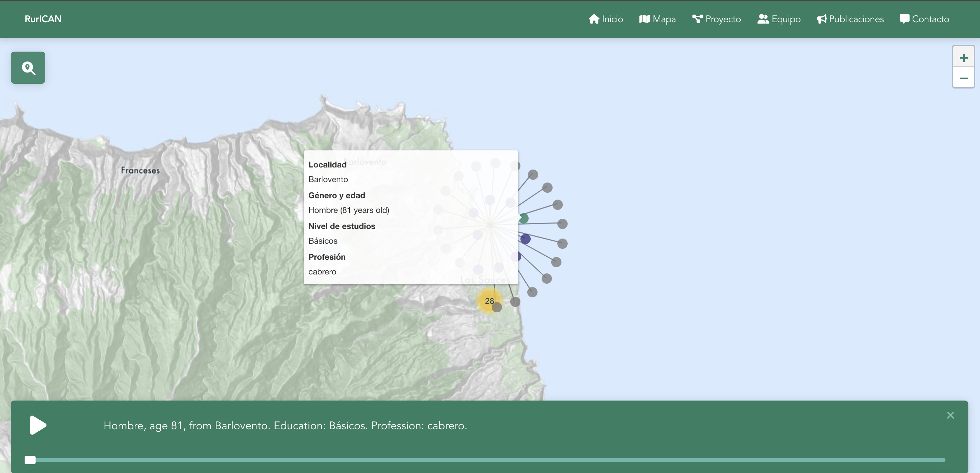The height and width of the screenshot is (473, 980).
Task: Select the green informant marker
Action: point(524,218)
